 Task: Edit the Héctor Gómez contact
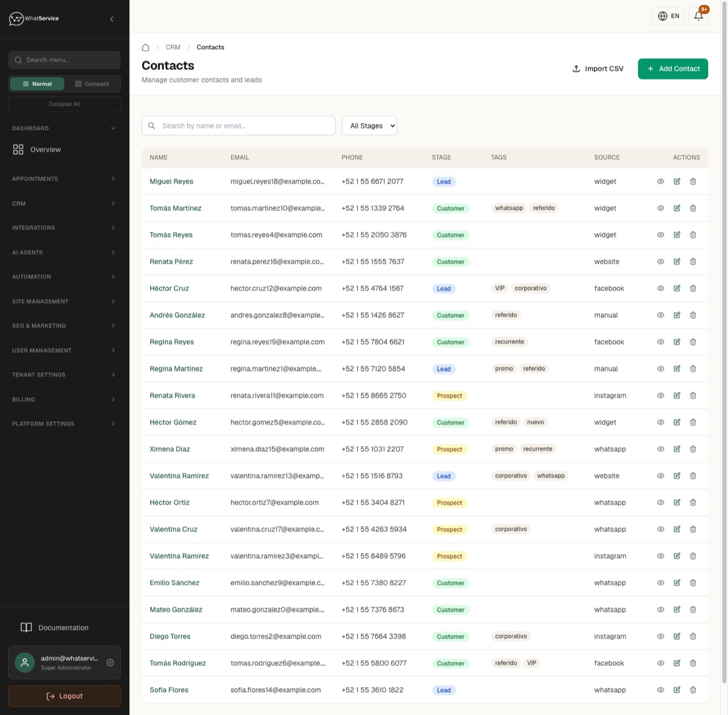pos(677,422)
